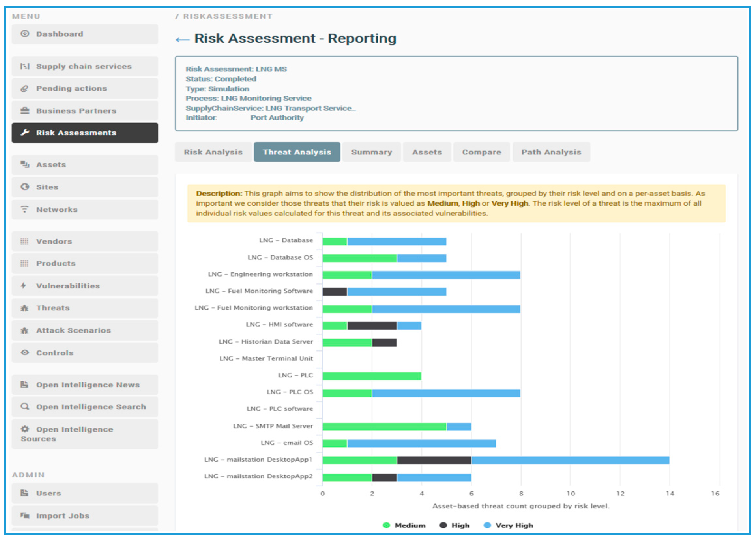Viewport: 756px width, 541px height.
Task: Click the gear icon for Open Intelligence Sources
Action: click(25, 429)
